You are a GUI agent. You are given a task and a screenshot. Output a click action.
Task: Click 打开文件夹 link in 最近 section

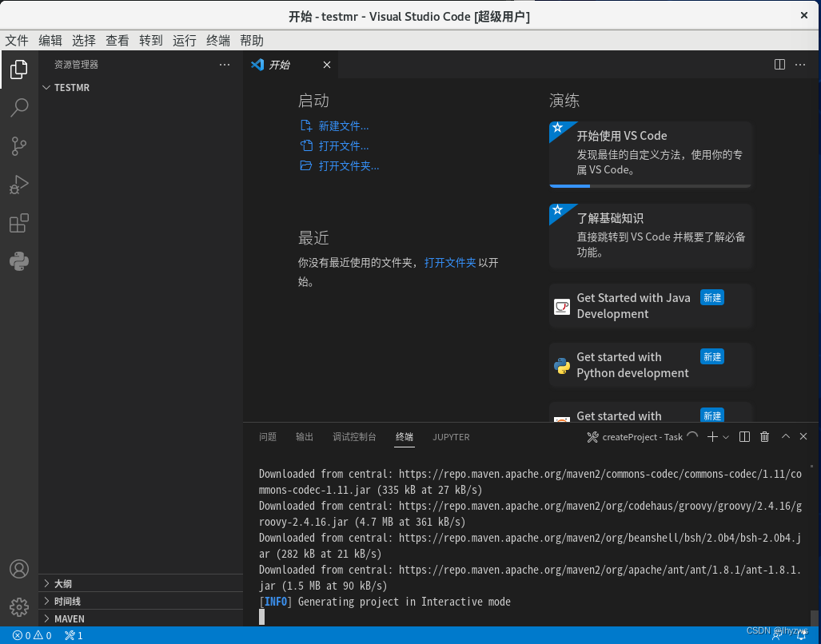(x=450, y=263)
